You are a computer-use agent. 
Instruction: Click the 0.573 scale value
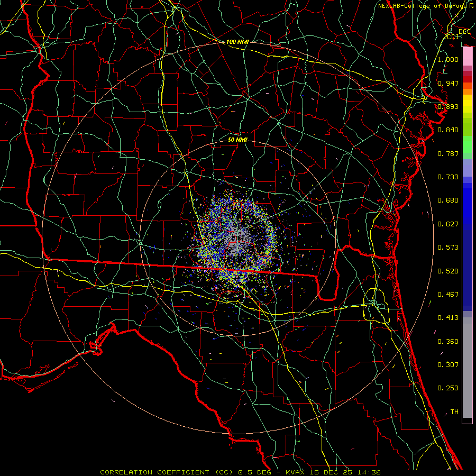(x=448, y=248)
